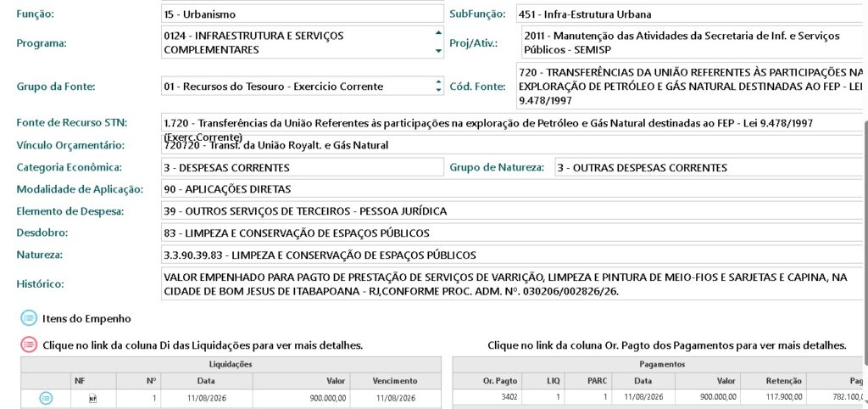The height and width of the screenshot is (409, 868).
Task: Click up arrow in Grupo da Fonte field
Action: [x=438, y=82]
